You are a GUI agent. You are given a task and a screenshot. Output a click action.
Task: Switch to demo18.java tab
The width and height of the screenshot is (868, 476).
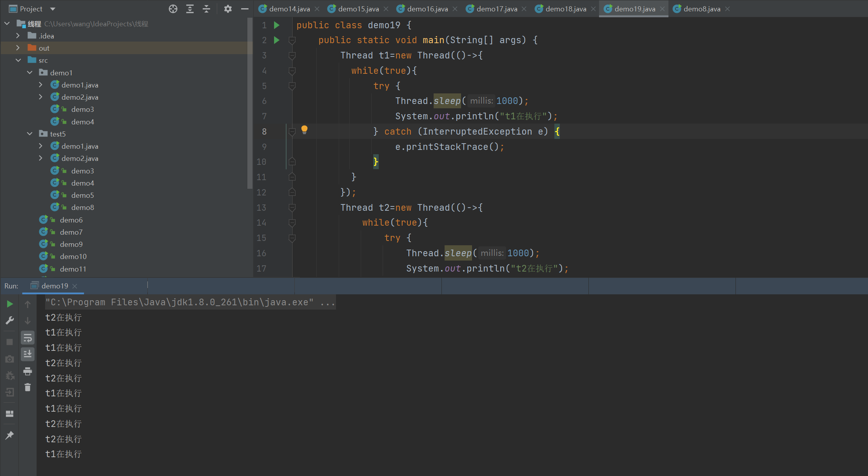tap(565, 9)
